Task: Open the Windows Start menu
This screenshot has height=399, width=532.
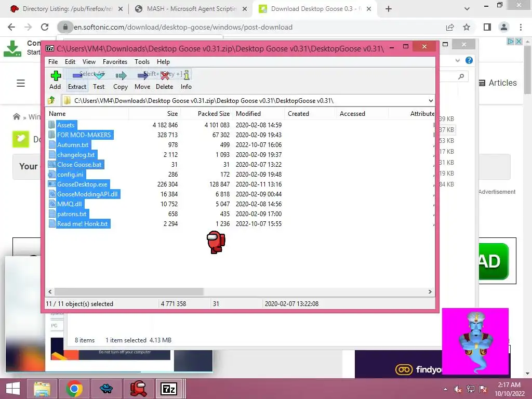Action: click(x=13, y=389)
